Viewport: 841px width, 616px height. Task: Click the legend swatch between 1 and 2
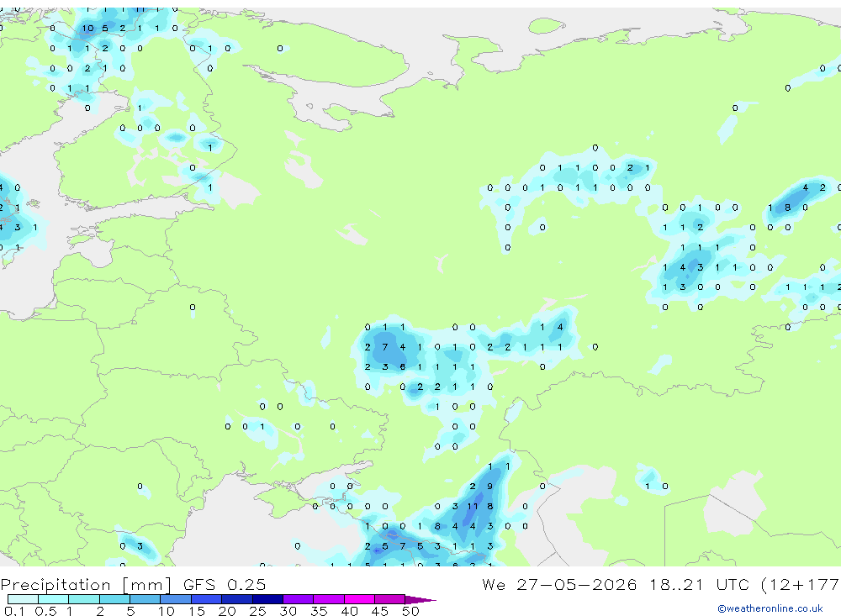(x=84, y=599)
